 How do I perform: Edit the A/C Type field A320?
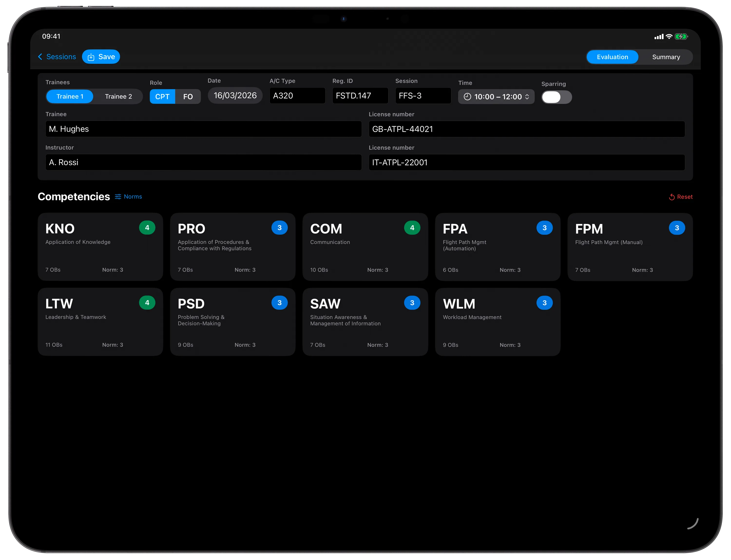[297, 96]
